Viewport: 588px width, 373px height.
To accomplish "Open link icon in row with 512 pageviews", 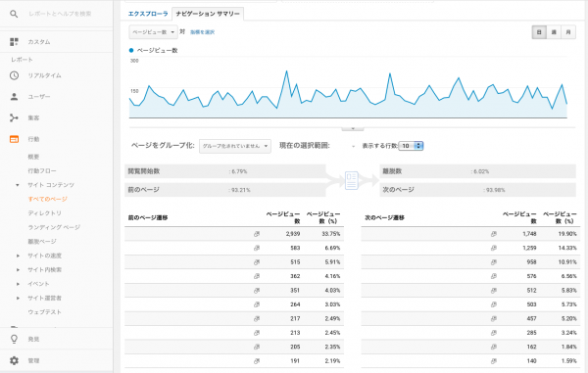I will point(494,290).
